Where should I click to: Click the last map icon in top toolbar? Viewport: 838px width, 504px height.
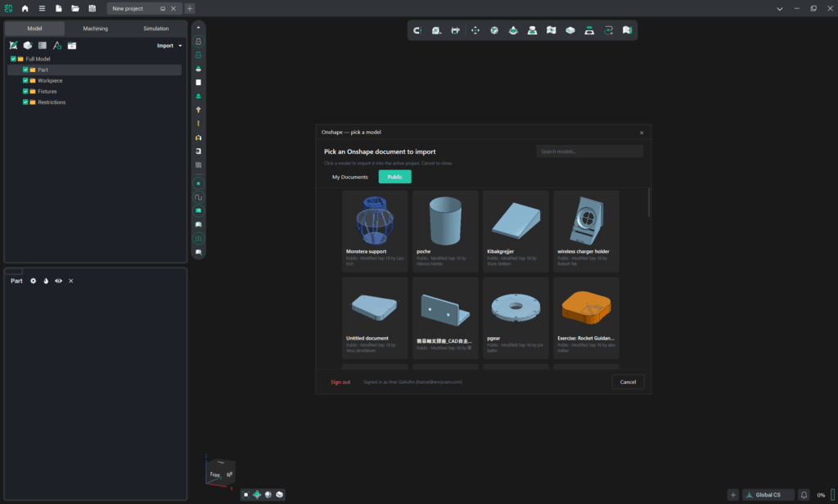pyautogui.click(x=628, y=30)
